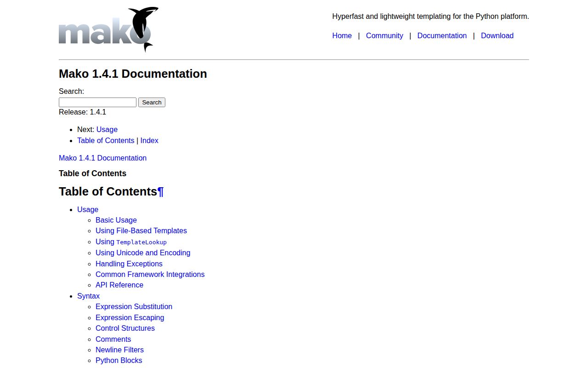
Task: Open the Download navigation link
Action: coord(497,35)
